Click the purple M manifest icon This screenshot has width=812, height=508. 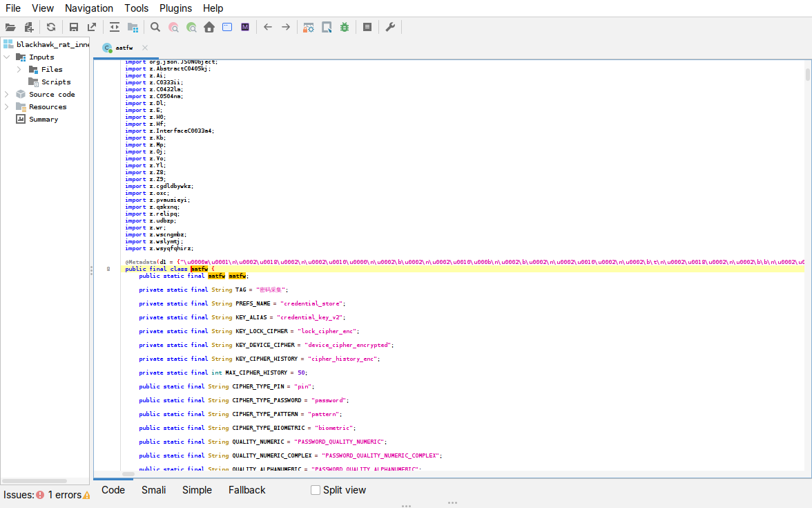pyautogui.click(x=245, y=28)
